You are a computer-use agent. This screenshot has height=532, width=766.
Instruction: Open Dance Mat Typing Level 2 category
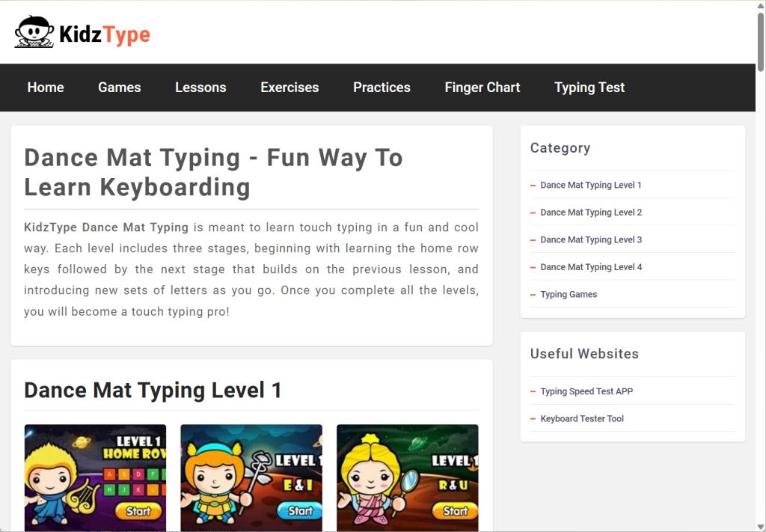pyautogui.click(x=590, y=213)
